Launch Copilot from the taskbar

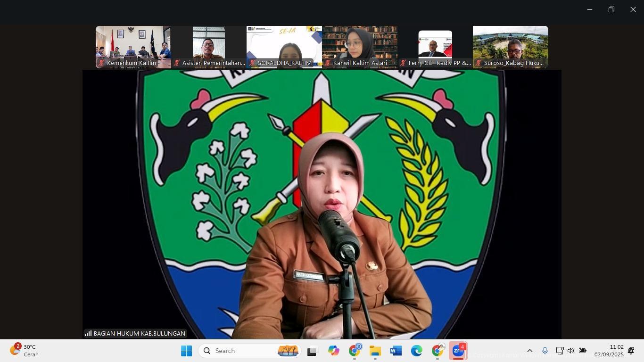tap(334, 351)
